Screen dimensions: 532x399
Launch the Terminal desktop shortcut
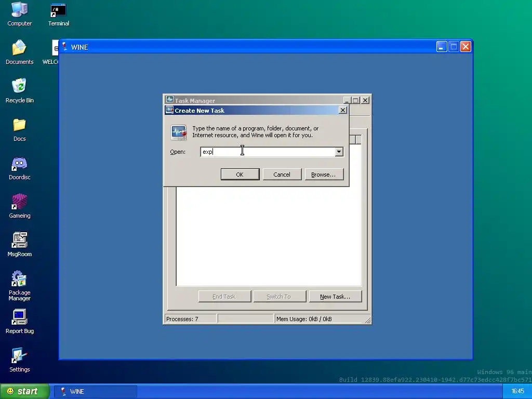[x=58, y=14]
